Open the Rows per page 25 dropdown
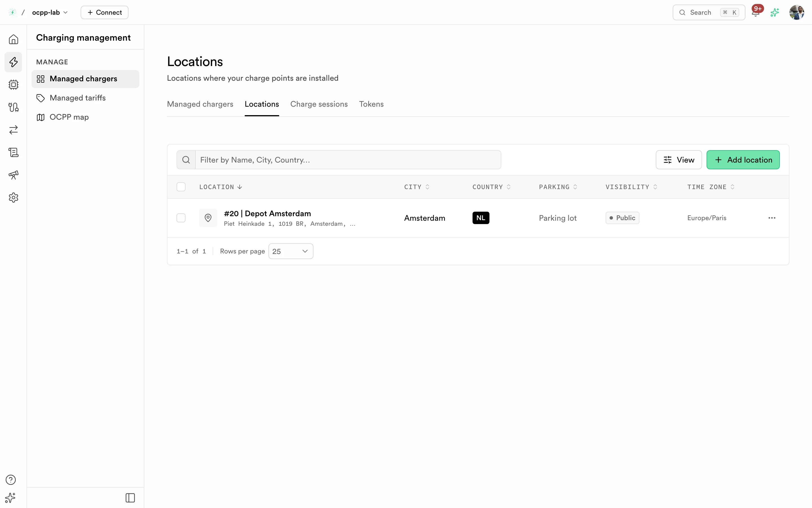 point(291,251)
